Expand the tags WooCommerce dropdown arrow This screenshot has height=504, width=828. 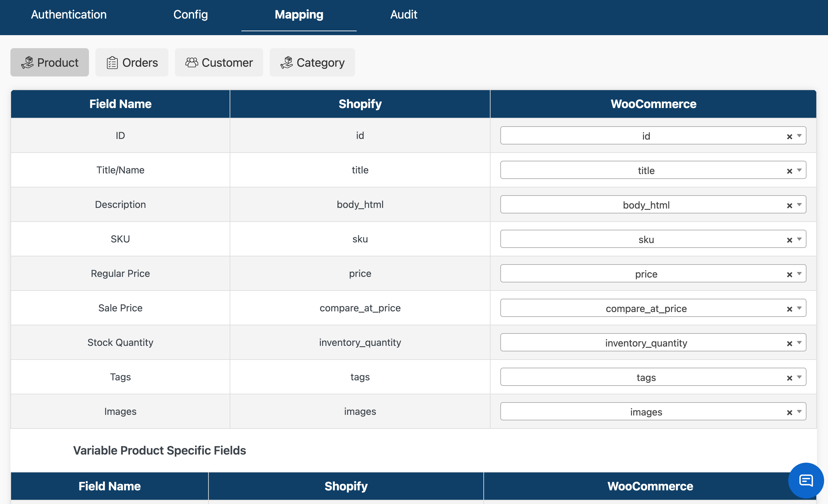(x=799, y=377)
